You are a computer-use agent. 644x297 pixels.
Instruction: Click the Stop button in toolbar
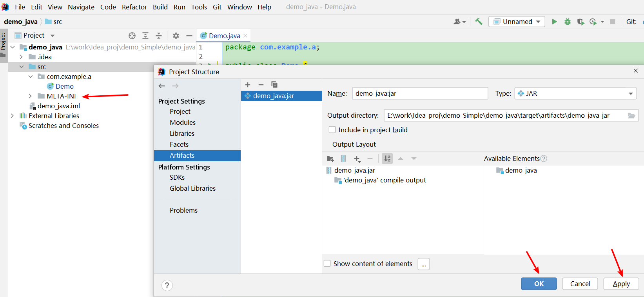[x=613, y=22]
